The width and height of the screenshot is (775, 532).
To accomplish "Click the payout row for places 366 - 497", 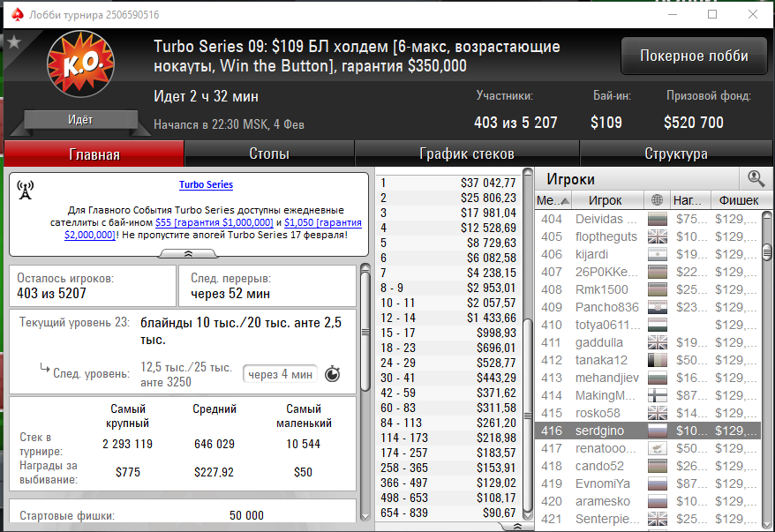I will pos(448,483).
